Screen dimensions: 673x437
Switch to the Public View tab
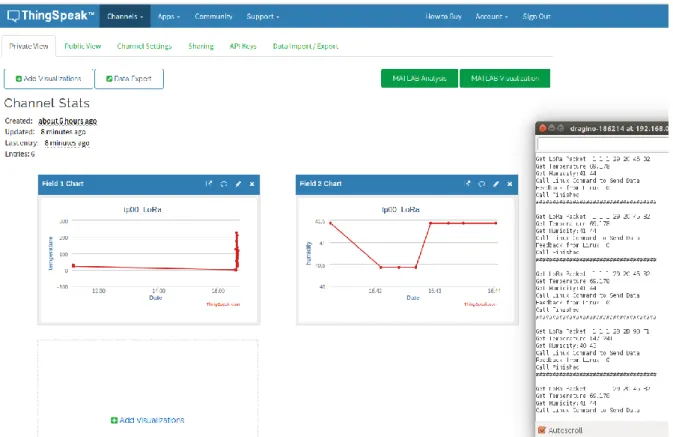[x=82, y=46]
